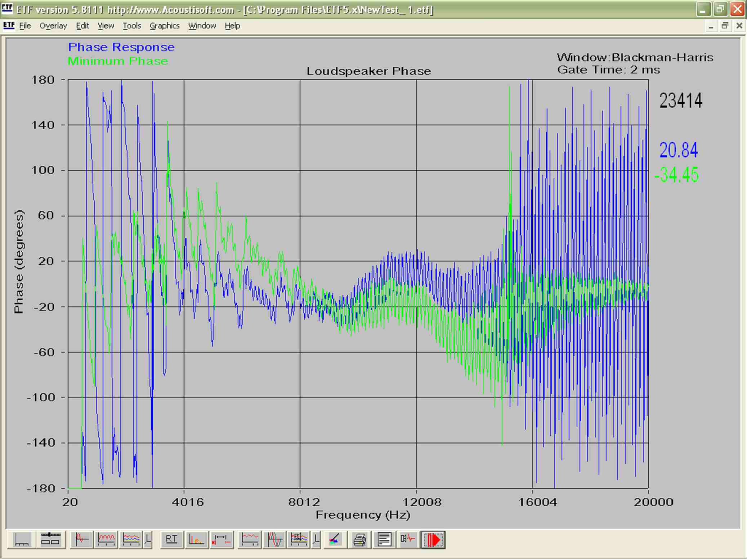The height and width of the screenshot is (560, 747).
Task: Click the Phase Response legend label
Action: [x=121, y=47]
